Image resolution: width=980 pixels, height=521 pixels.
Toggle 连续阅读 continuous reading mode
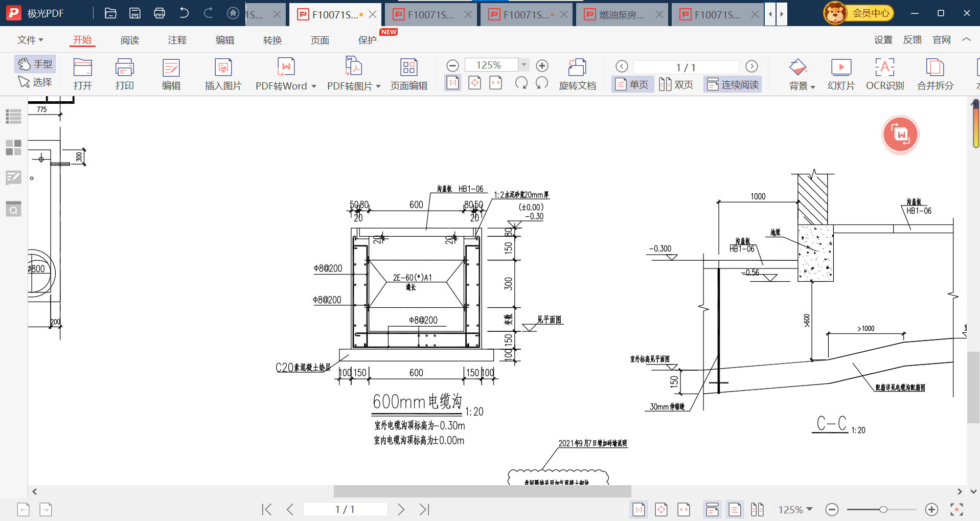coord(733,84)
